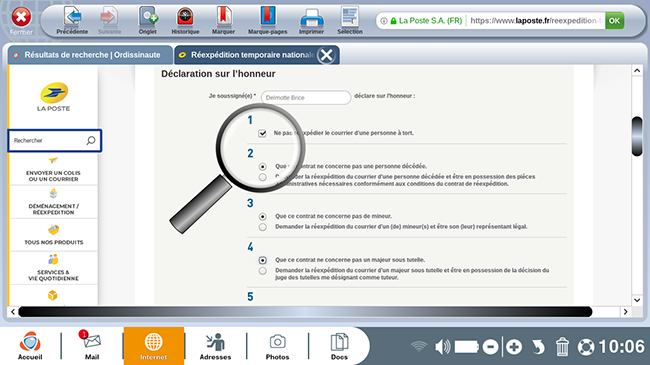Viewport: 650px width, 365px height.
Task: Click the trash bin icon
Action: [x=562, y=347]
